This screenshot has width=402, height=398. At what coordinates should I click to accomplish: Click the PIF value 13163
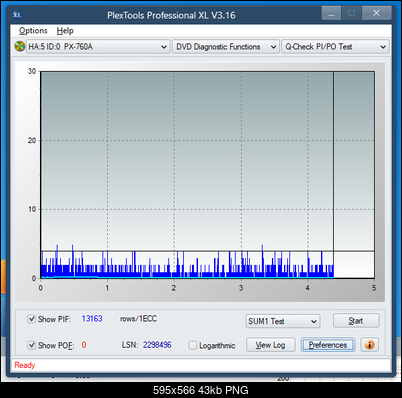(x=92, y=319)
